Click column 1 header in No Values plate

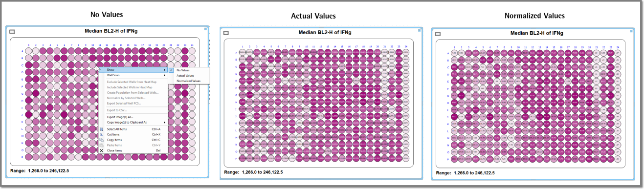coord(29,45)
